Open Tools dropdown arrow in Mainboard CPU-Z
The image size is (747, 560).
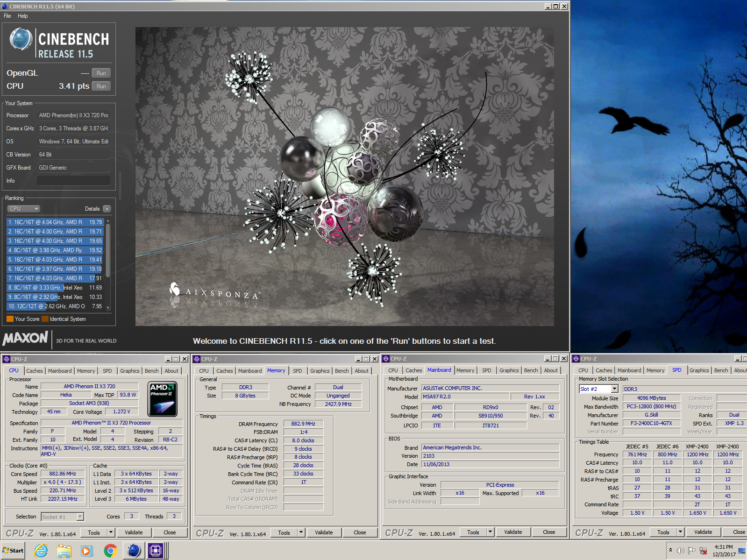click(x=490, y=532)
